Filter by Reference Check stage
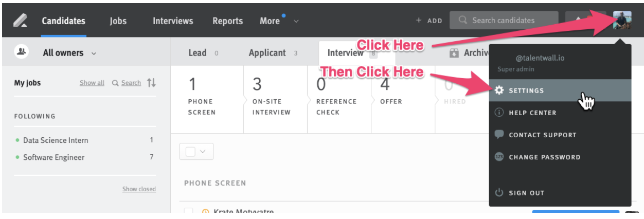644x219 pixels. pos(338,99)
